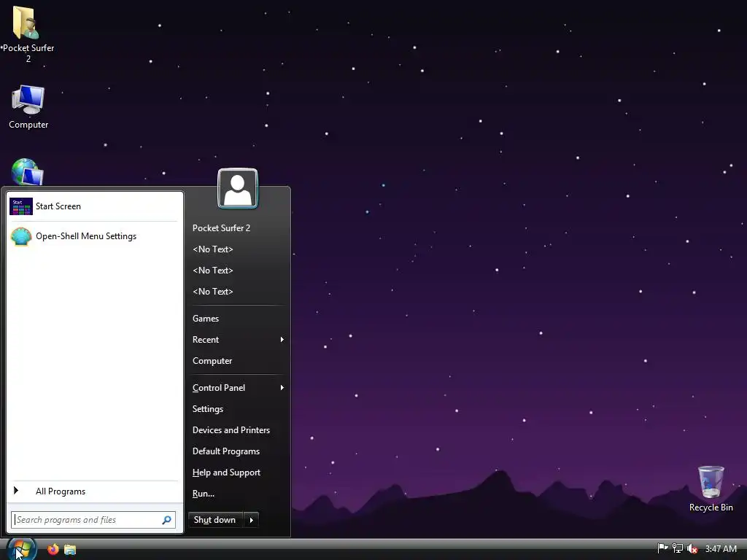Open Devices and Printers

pyautogui.click(x=231, y=430)
